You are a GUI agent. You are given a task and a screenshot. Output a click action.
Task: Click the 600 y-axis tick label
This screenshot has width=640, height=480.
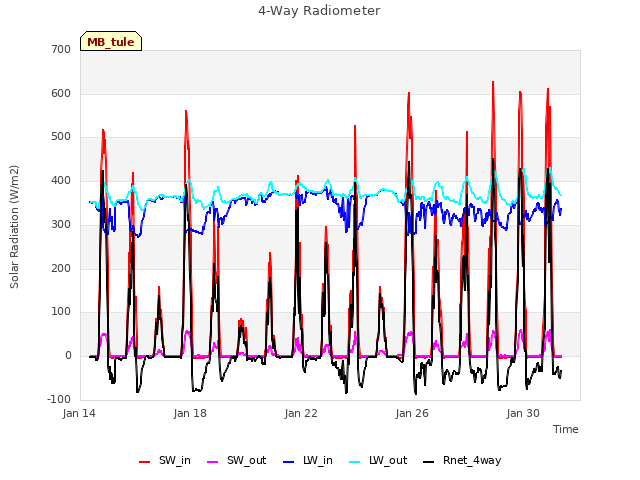coord(61,93)
